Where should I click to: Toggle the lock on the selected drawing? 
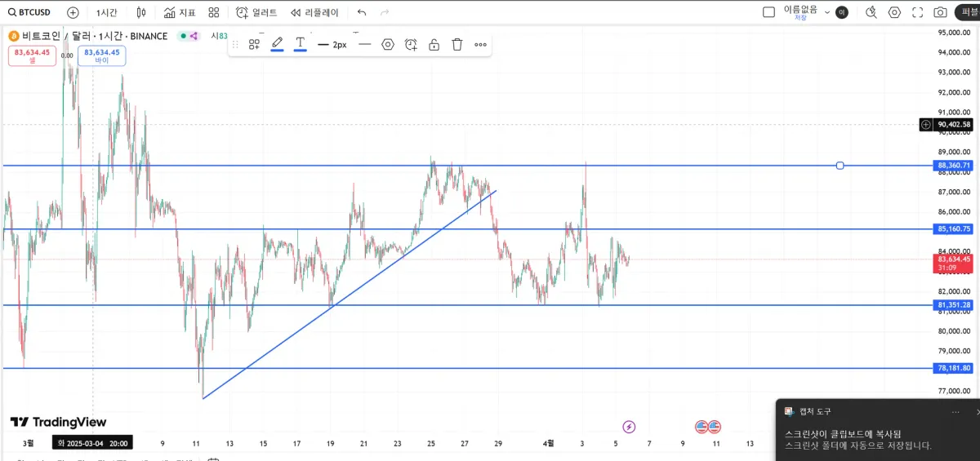point(434,44)
